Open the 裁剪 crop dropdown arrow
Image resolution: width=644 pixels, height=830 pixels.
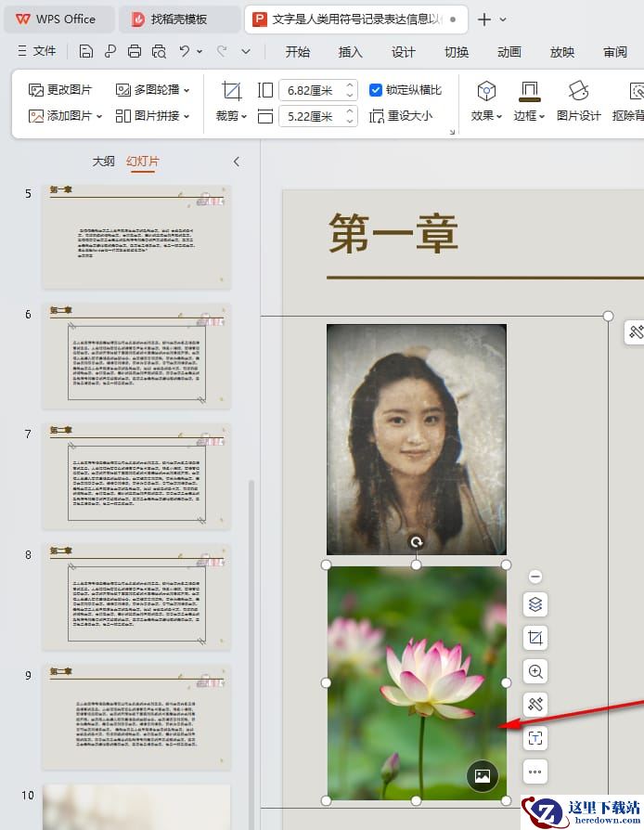tap(244, 116)
